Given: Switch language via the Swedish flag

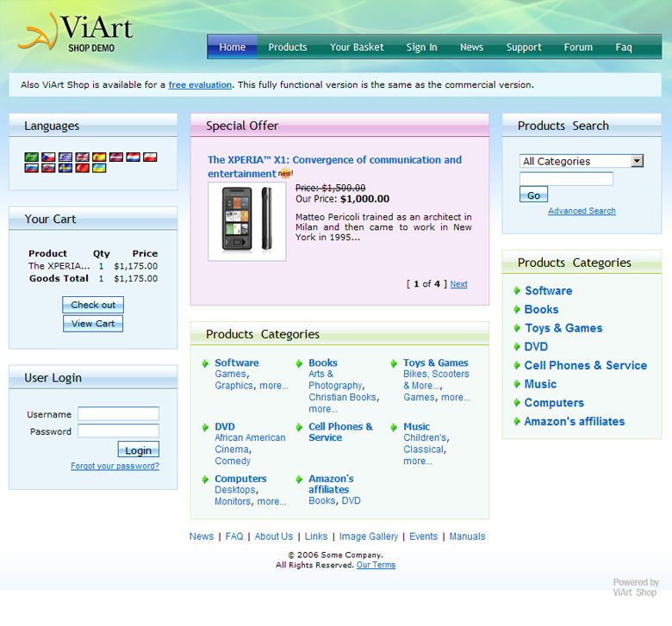Looking at the screenshot, I should pyautogui.click(x=65, y=168).
